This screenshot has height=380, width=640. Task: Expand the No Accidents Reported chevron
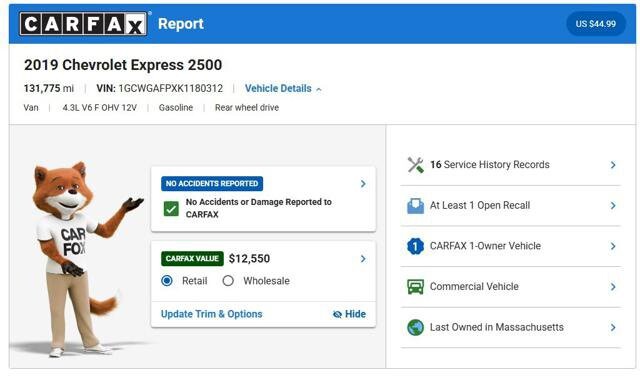(363, 184)
